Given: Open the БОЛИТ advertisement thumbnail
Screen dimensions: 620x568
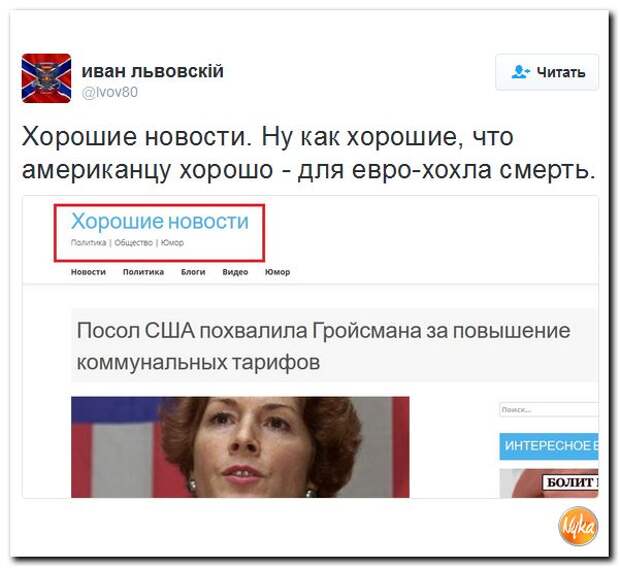Looking at the screenshot, I should 549,483.
